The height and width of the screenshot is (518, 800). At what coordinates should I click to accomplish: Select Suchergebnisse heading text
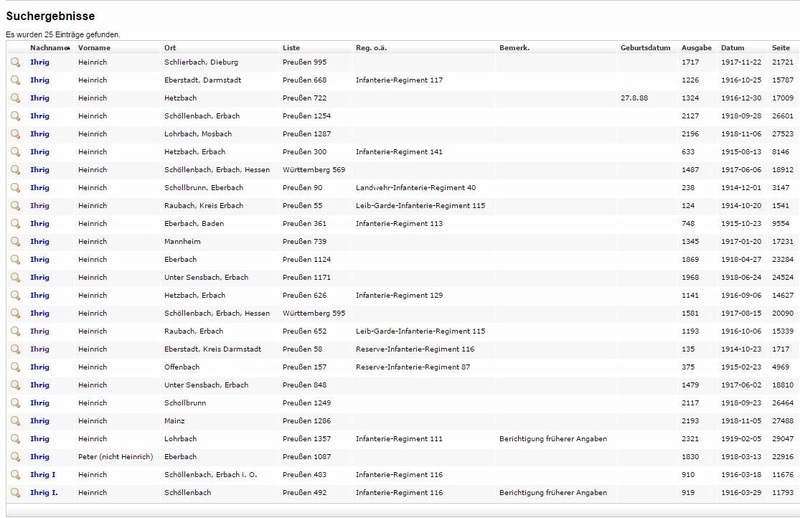pos(50,16)
